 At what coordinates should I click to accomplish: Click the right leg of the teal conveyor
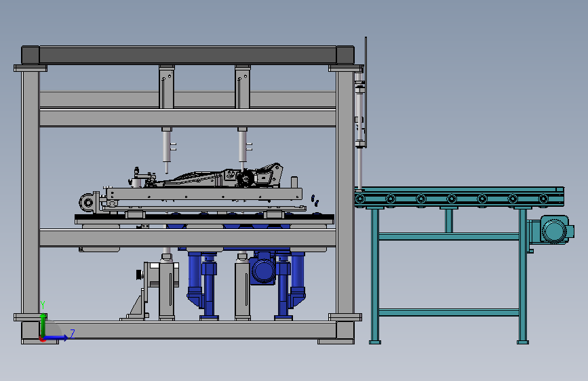coord(523,277)
